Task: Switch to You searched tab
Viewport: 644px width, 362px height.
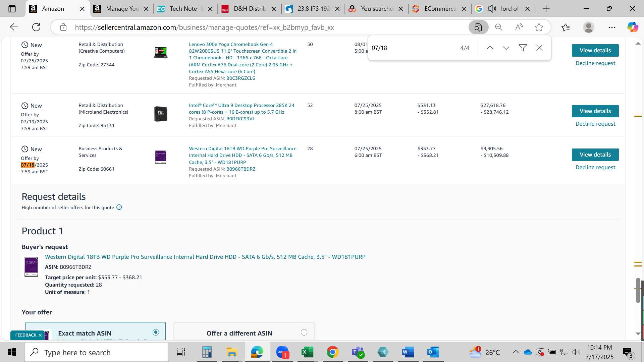Action: [376, 9]
